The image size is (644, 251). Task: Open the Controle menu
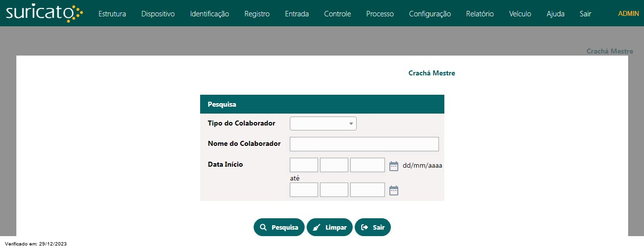(x=337, y=14)
